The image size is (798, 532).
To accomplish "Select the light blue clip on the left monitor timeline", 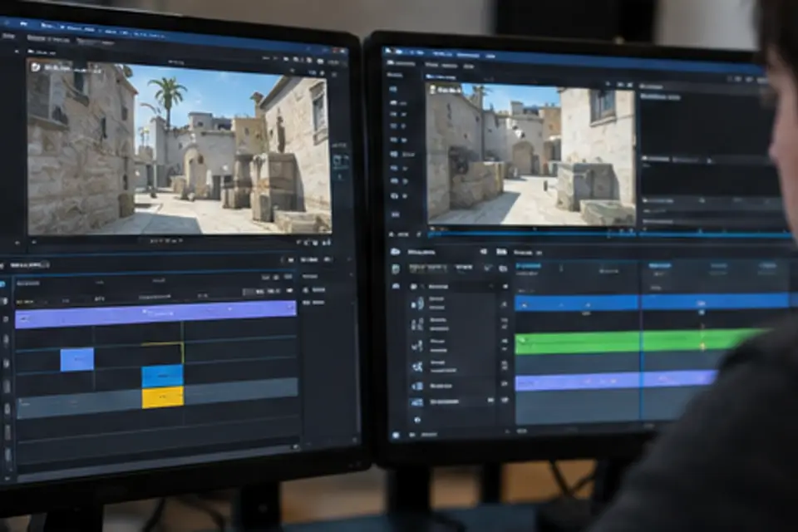I will click(x=76, y=359).
